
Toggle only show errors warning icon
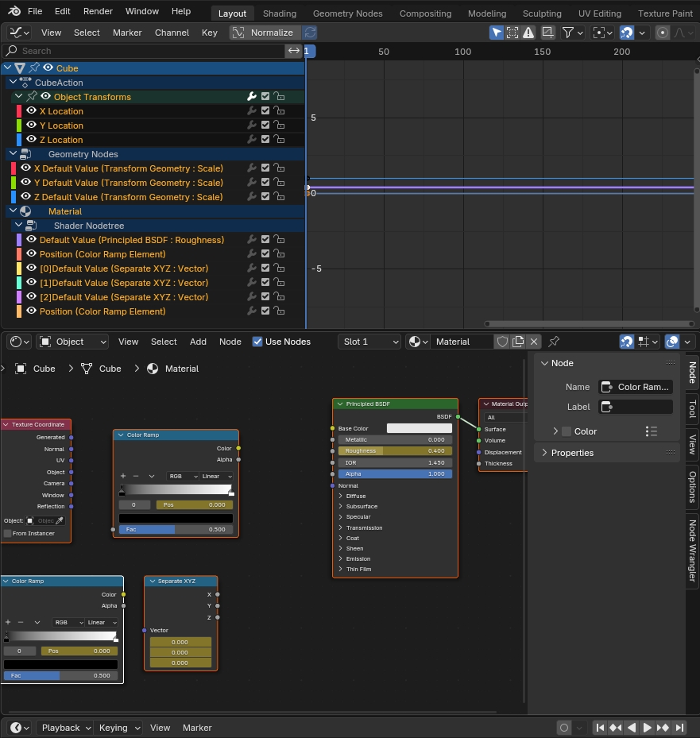click(x=528, y=33)
